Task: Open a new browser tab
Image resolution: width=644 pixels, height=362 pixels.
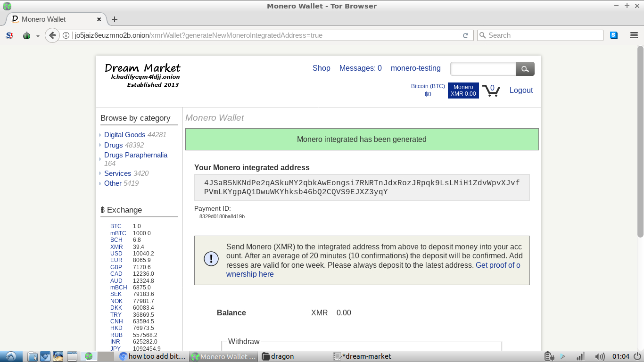Action: pos(114,19)
